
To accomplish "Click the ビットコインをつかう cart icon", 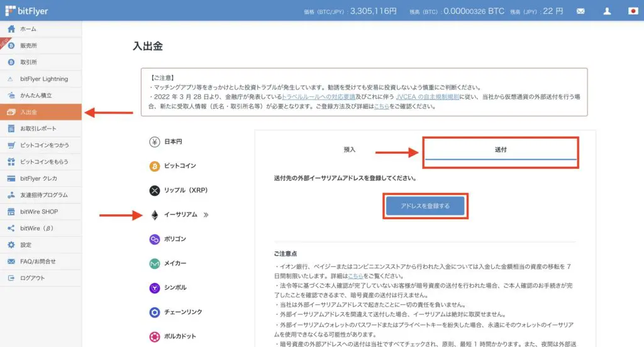I will coord(11,145).
